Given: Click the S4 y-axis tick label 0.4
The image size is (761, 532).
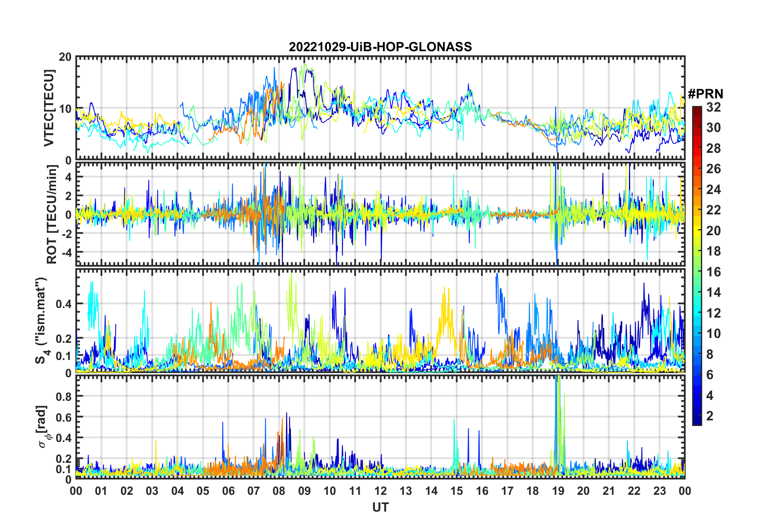Looking at the screenshot, I should point(64,304).
